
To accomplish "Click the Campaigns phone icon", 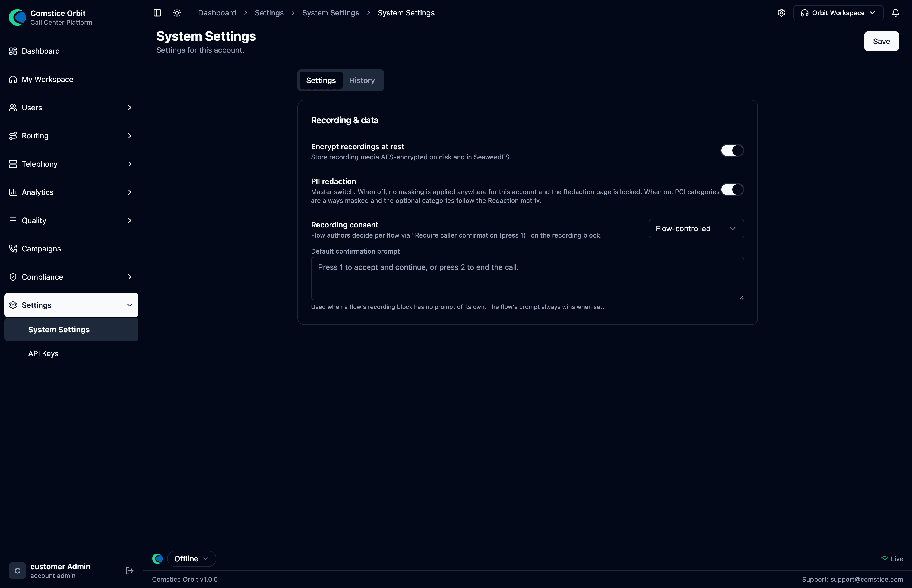I will (x=13, y=249).
